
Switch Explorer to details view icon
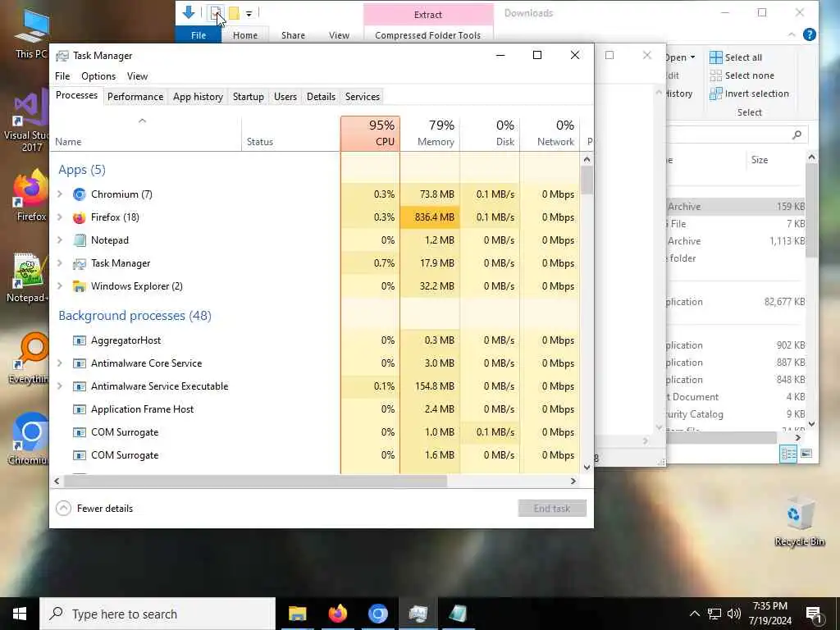[x=788, y=454]
